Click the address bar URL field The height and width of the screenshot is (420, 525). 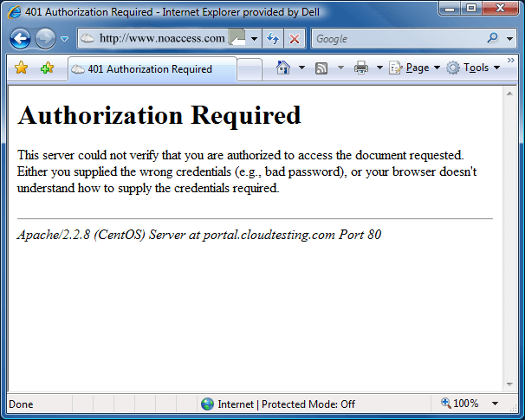[162, 38]
